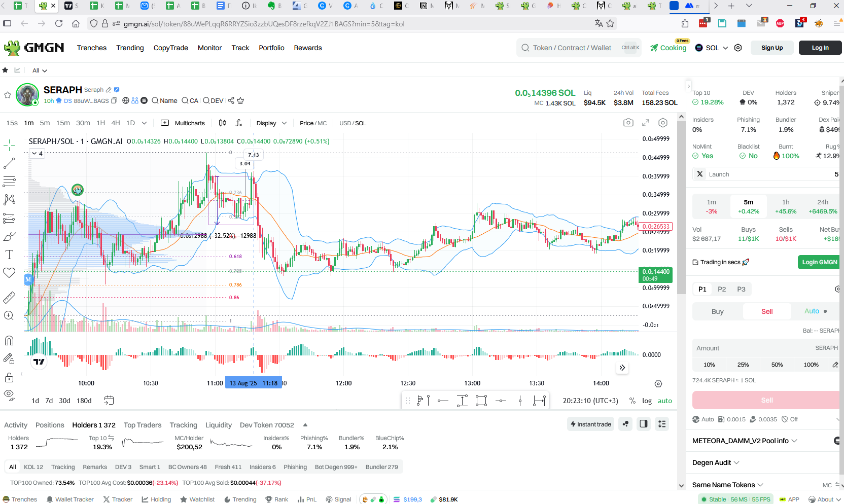Screen dimensions: 844x504
Task: Copy the contract address 88uW...BAGS
Action: [114, 101]
